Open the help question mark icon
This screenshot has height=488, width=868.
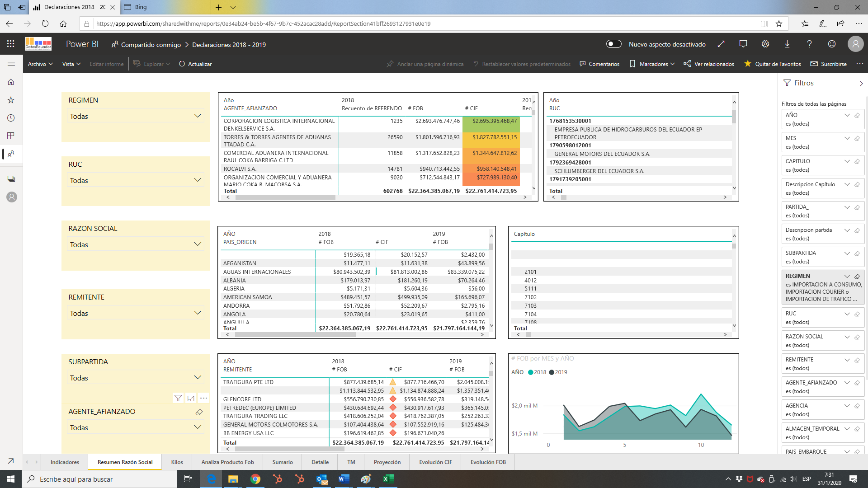(x=809, y=44)
